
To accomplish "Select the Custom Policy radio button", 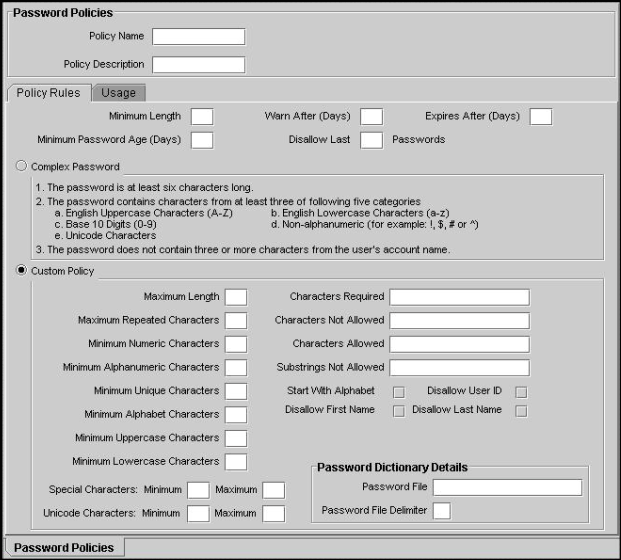I will tap(21, 270).
